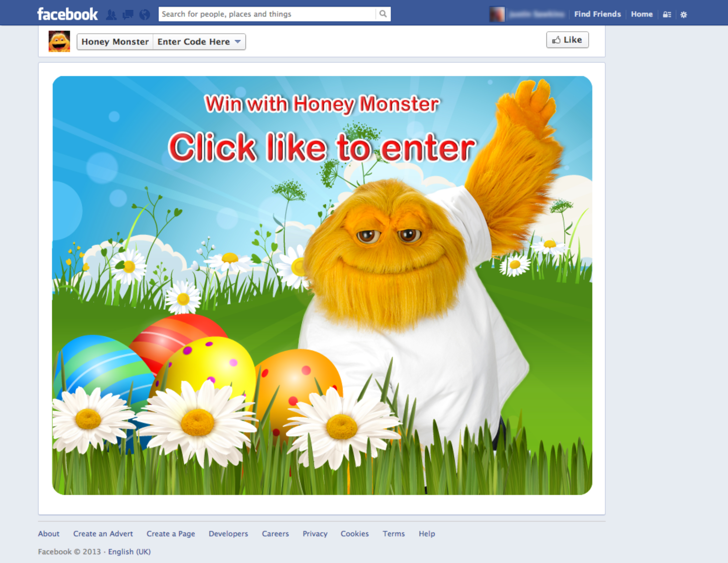Screen dimensions: 728x563
Task: Click the search magnifier button
Action: pyautogui.click(x=383, y=14)
